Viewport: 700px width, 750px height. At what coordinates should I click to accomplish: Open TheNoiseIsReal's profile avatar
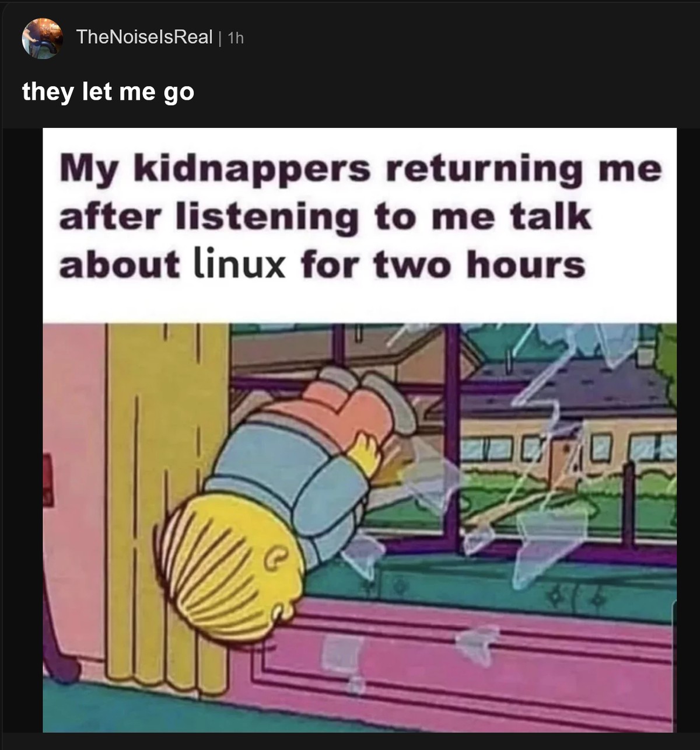pos(42,38)
